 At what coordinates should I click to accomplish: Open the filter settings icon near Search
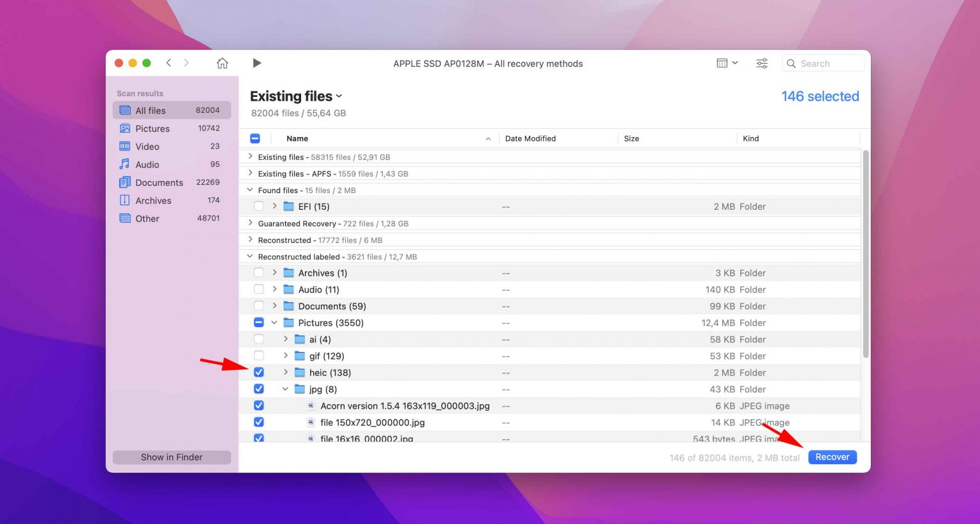(x=761, y=63)
